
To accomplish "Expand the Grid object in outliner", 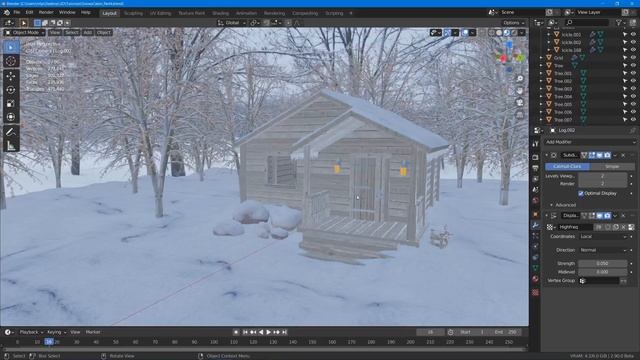I will coord(542,58).
